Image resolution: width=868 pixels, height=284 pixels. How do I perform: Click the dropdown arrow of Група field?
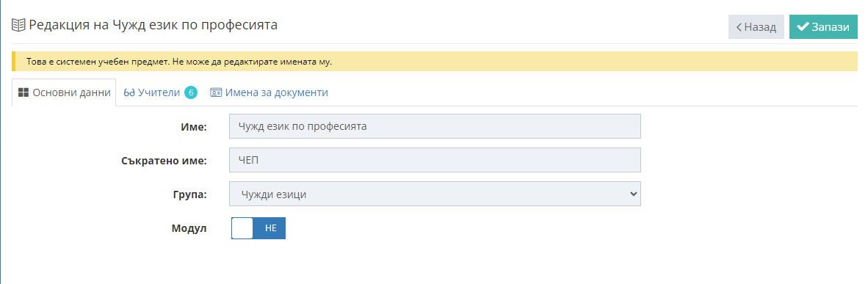point(633,194)
